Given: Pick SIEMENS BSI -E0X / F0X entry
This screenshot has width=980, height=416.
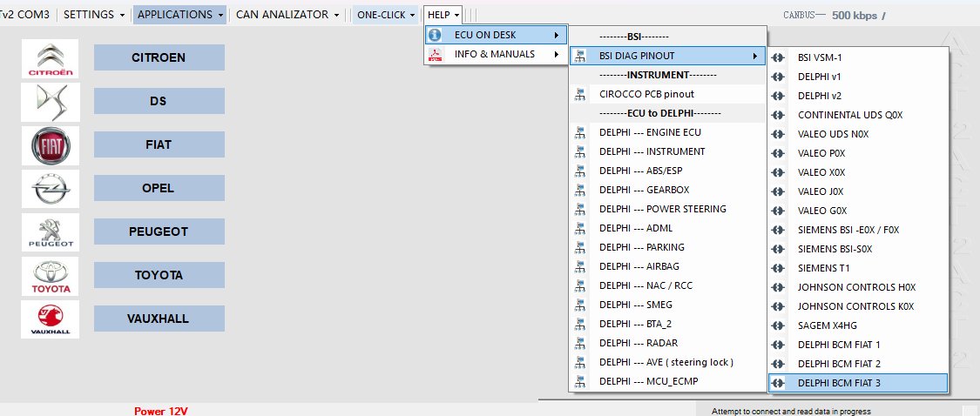Looking at the screenshot, I should [858, 230].
